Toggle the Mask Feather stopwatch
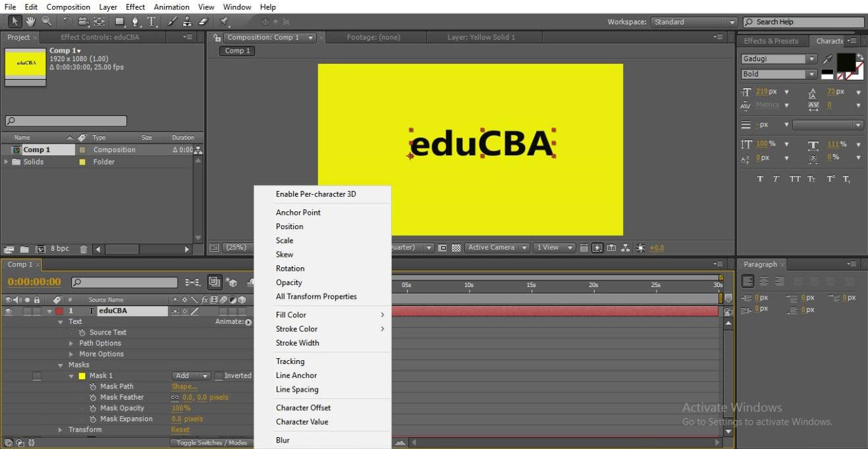868x449 pixels. tap(93, 397)
